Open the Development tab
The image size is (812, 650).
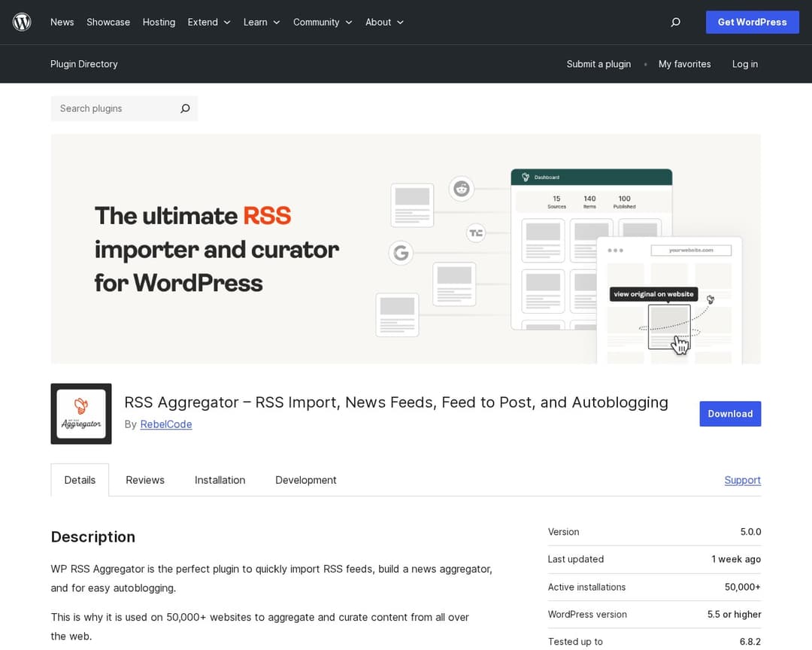pyautogui.click(x=305, y=479)
